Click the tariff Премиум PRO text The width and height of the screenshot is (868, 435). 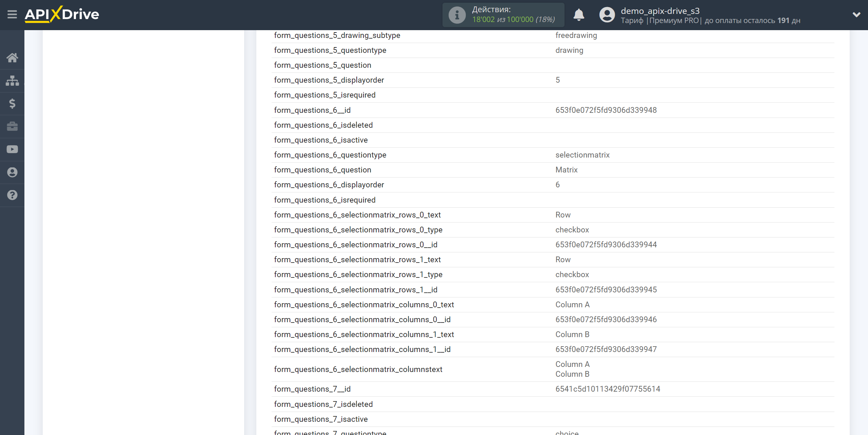pyautogui.click(x=674, y=21)
